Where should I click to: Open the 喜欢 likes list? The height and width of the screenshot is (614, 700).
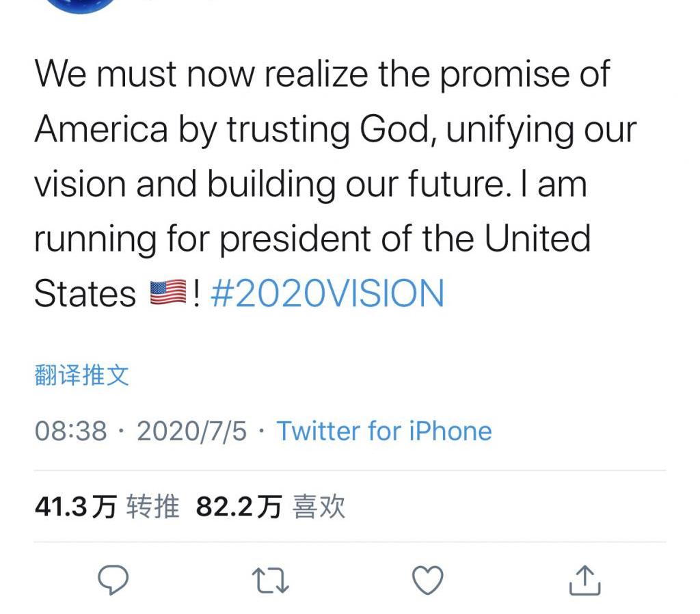[x=319, y=507]
